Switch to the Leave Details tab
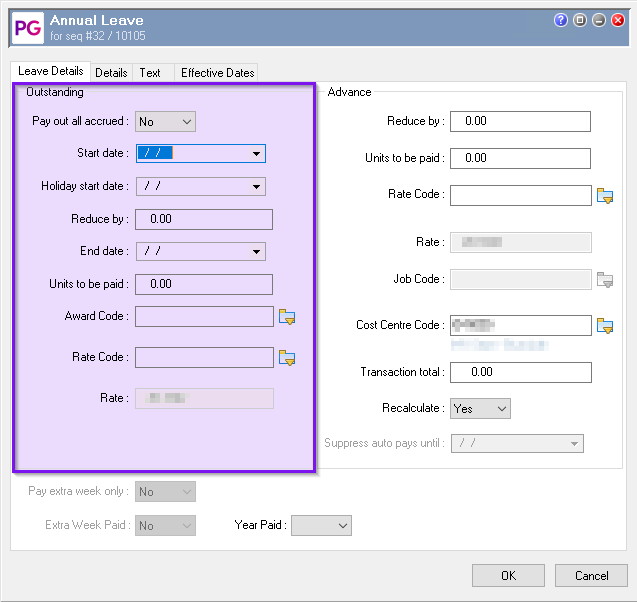The image size is (637, 602). (51, 71)
